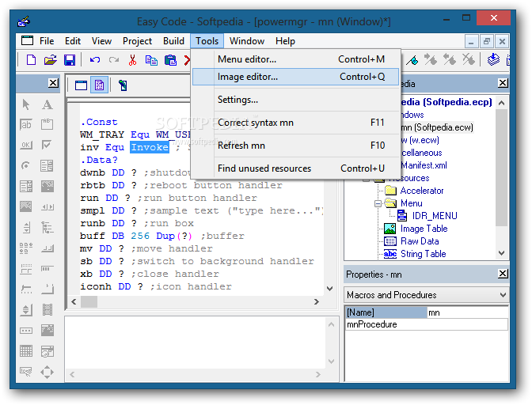Save the project with the floppy disk icon
Viewport: 532px width, 405px height.
(x=70, y=60)
